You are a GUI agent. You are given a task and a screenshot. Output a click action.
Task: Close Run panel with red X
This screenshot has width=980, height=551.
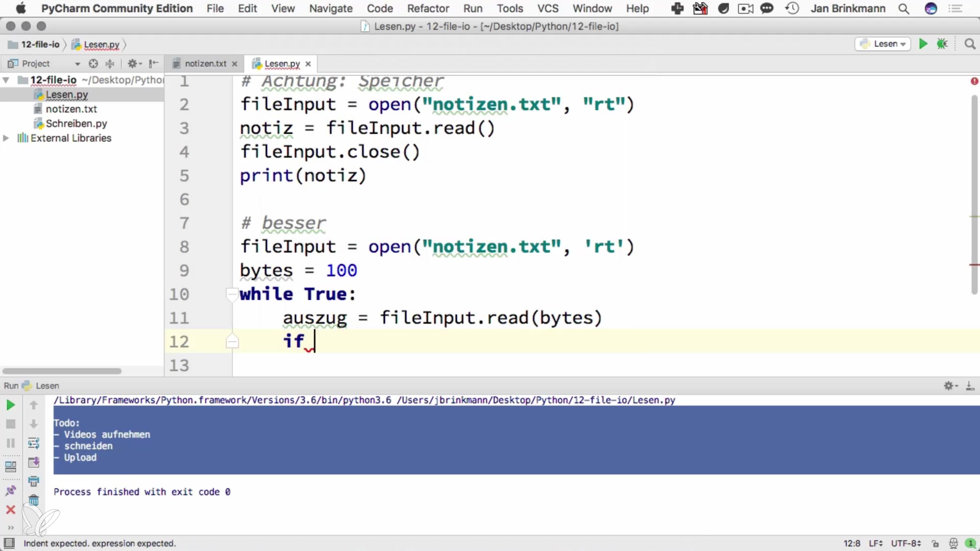click(x=10, y=510)
